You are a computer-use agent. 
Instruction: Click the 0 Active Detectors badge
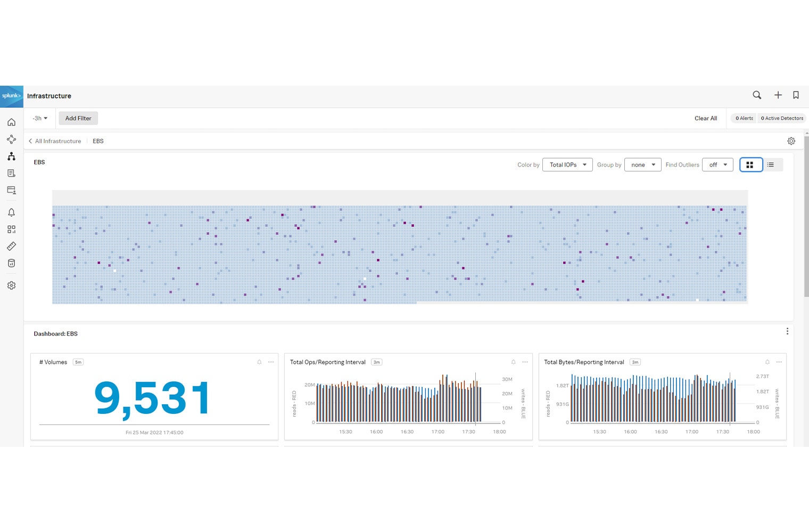click(x=781, y=118)
